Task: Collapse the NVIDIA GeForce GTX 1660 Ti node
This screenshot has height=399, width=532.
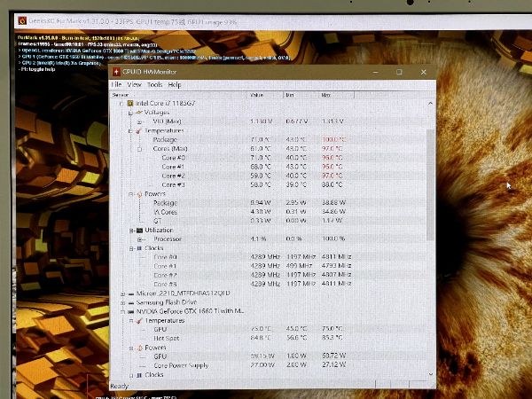Action: (122, 311)
